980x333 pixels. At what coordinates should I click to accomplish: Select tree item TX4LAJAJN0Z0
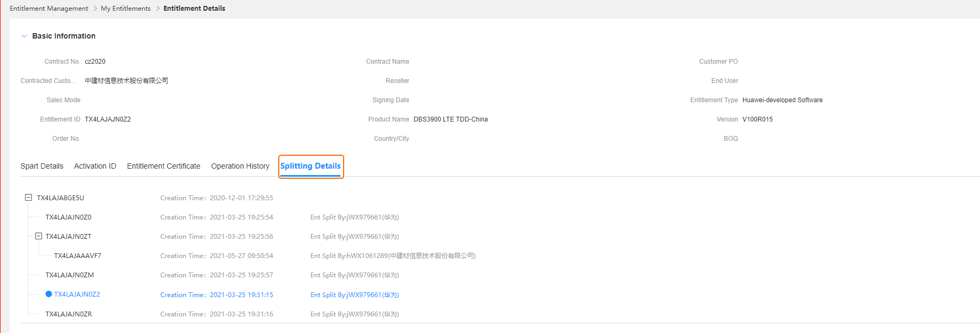click(x=69, y=217)
